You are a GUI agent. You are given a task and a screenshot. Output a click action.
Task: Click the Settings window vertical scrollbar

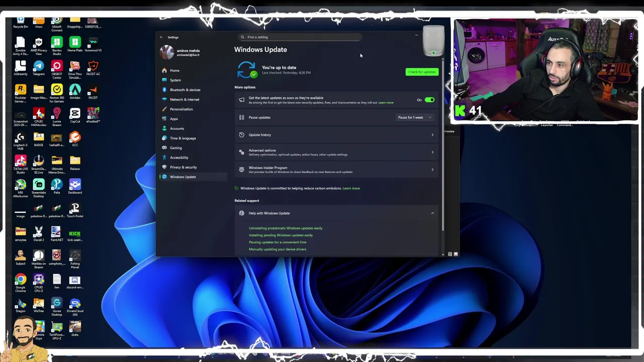[x=443, y=146]
